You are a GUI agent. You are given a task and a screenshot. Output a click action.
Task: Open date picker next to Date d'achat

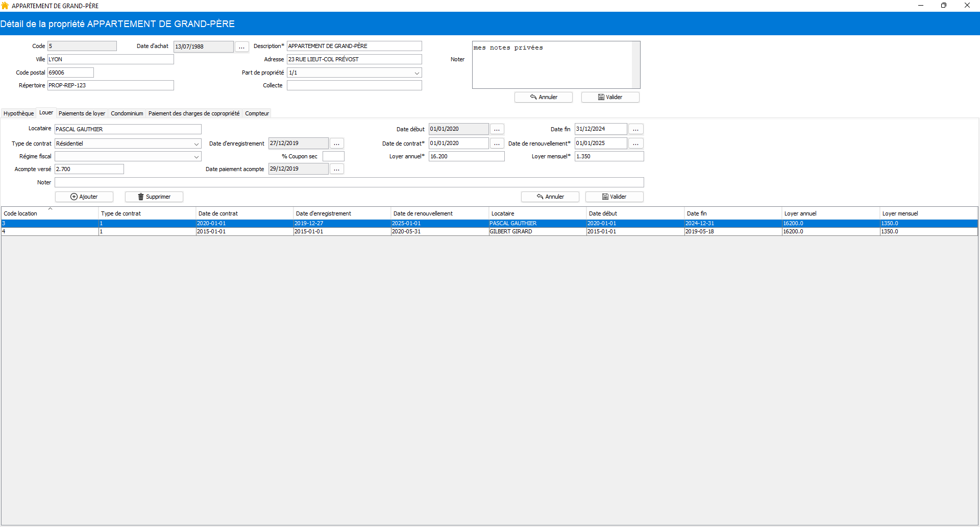tap(241, 46)
